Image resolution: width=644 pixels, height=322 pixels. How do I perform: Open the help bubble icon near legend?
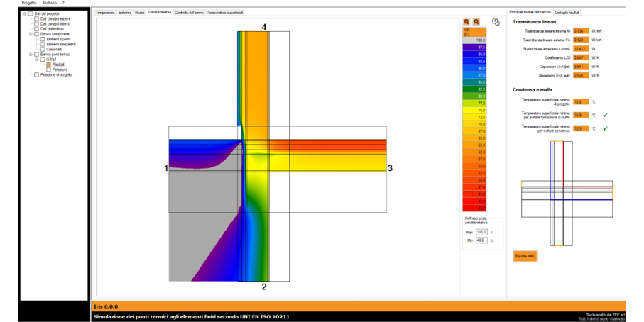pyautogui.click(x=495, y=23)
